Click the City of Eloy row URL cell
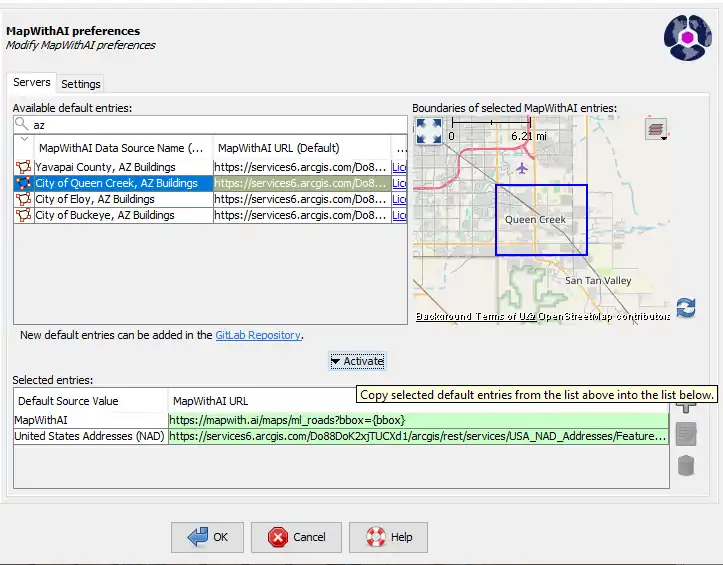Screen dimensions: 723x565 coord(302,199)
